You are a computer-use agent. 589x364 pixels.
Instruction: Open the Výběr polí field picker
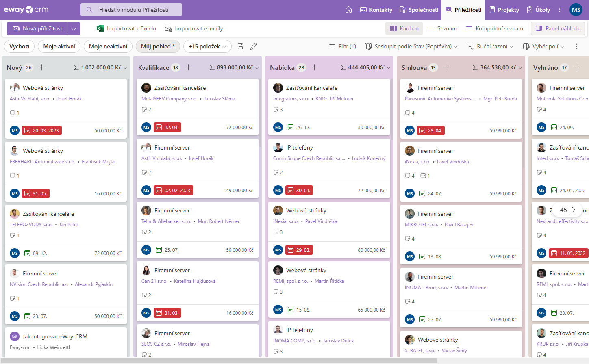[x=543, y=46]
